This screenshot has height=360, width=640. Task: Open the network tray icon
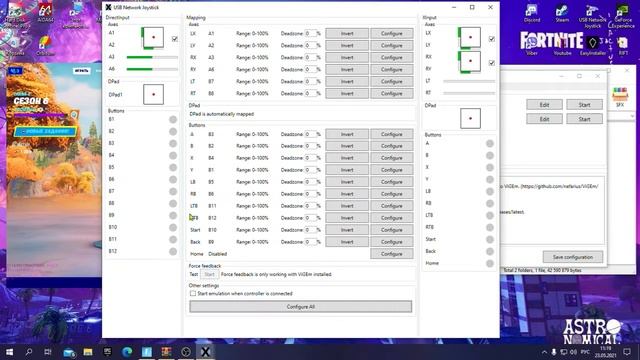[564, 352]
